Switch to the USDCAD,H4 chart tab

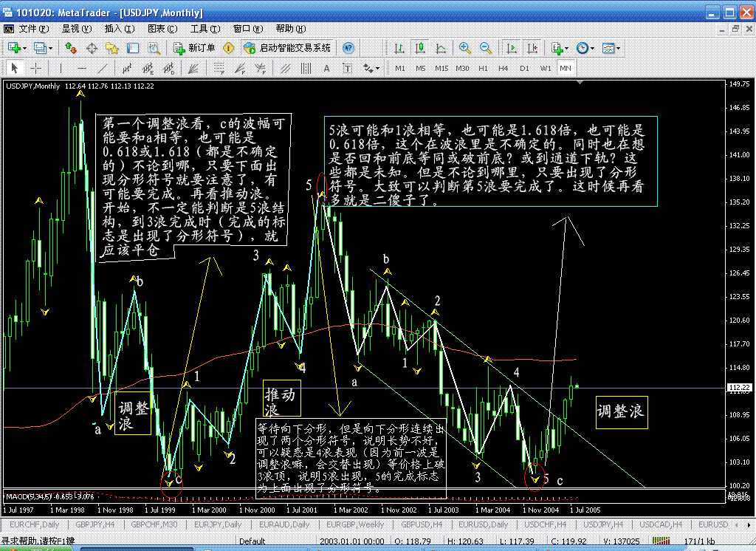tap(661, 524)
